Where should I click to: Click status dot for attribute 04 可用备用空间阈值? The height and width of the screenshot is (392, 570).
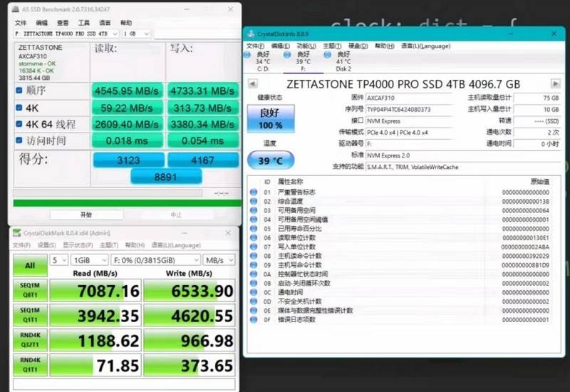click(254, 220)
